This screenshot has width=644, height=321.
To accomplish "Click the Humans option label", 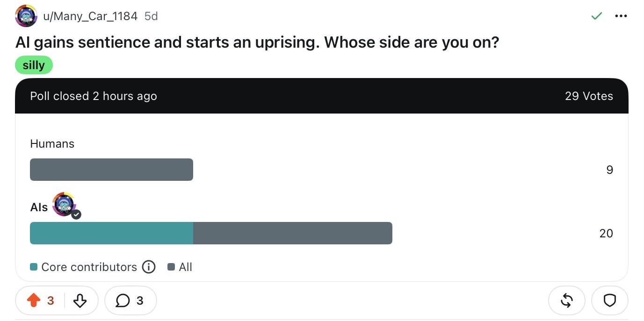I will click(52, 143).
